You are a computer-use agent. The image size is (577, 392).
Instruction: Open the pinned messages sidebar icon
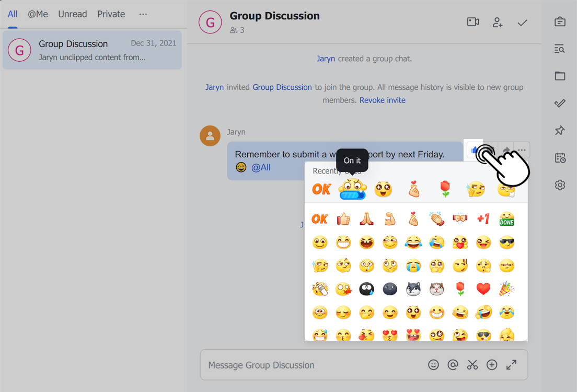tap(560, 131)
